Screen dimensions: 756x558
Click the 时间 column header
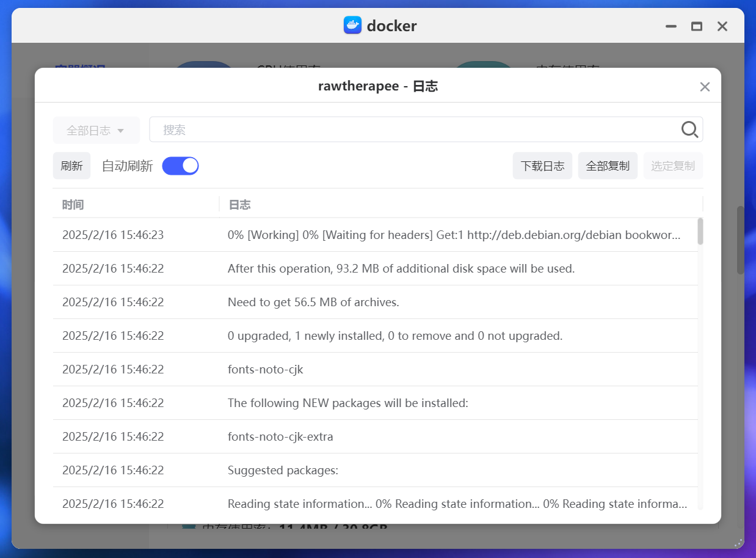(136, 205)
